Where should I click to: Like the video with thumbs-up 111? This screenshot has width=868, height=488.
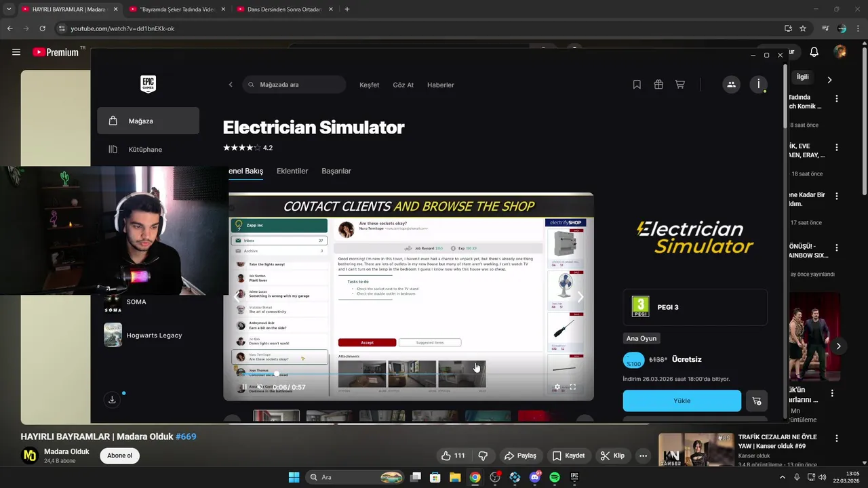[x=453, y=455]
